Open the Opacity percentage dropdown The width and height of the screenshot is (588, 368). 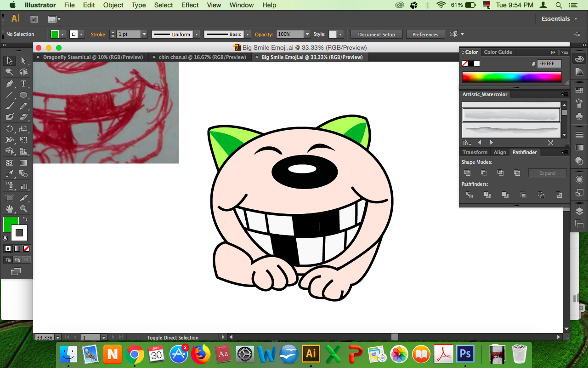point(307,34)
